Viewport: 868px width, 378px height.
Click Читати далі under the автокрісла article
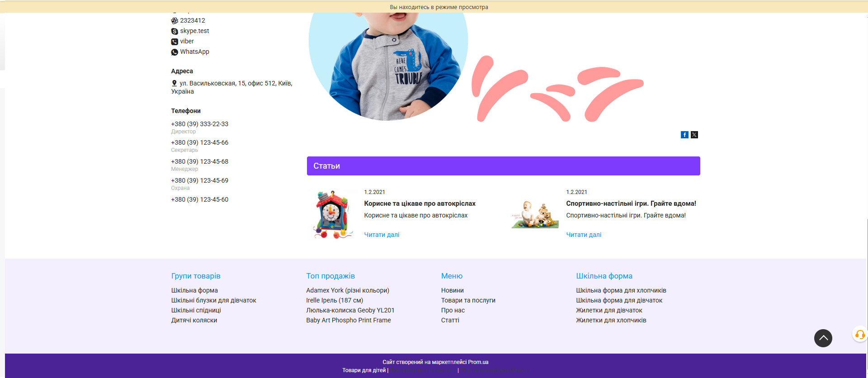coord(382,235)
